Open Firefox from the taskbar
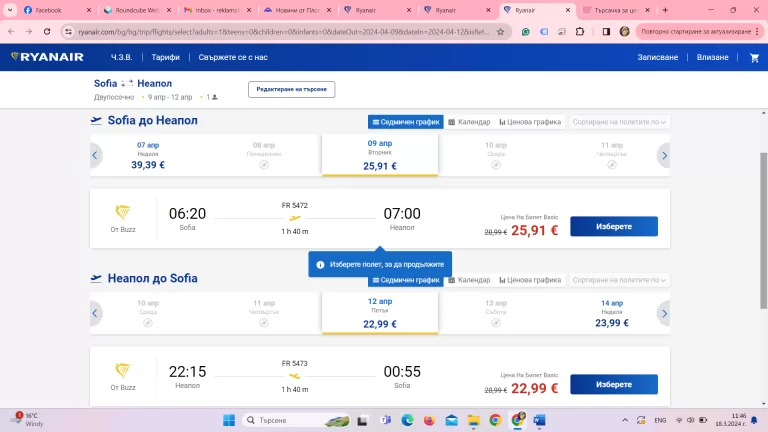The image size is (768, 432). tap(429, 420)
